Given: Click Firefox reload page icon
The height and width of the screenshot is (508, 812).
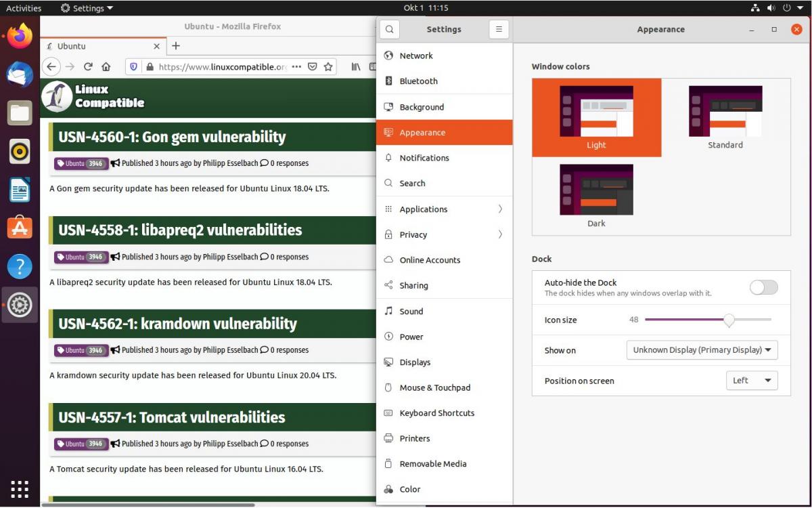Looking at the screenshot, I should [88, 66].
